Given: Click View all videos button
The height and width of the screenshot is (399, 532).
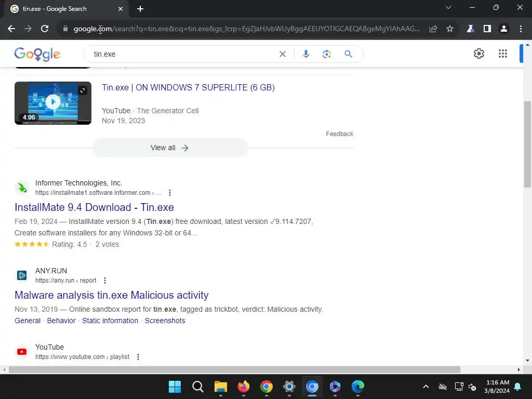Looking at the screenshot, I should click(170, 148).
